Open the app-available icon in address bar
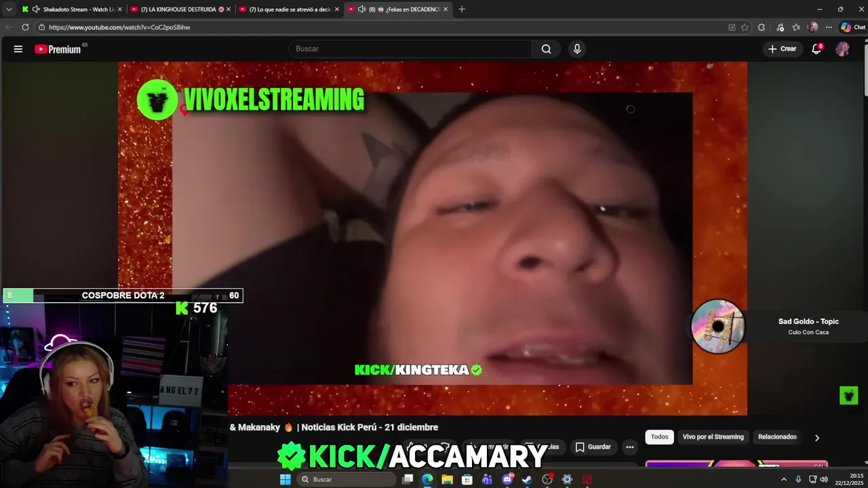 (x=732, y=27)
